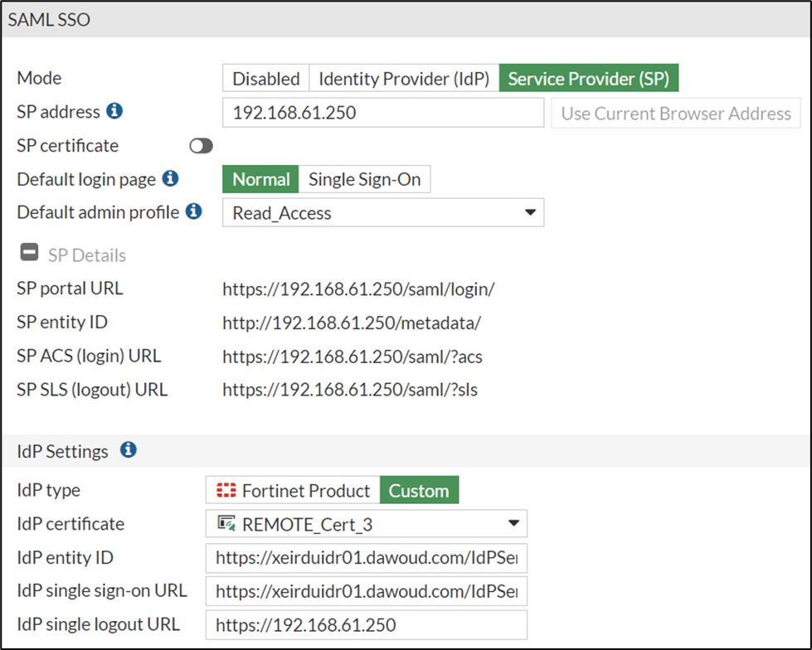Image resolution: width=812 pixels, height=650 pixels.
Task: Click the info icon beside Default login page
Action: coord(170,178)
